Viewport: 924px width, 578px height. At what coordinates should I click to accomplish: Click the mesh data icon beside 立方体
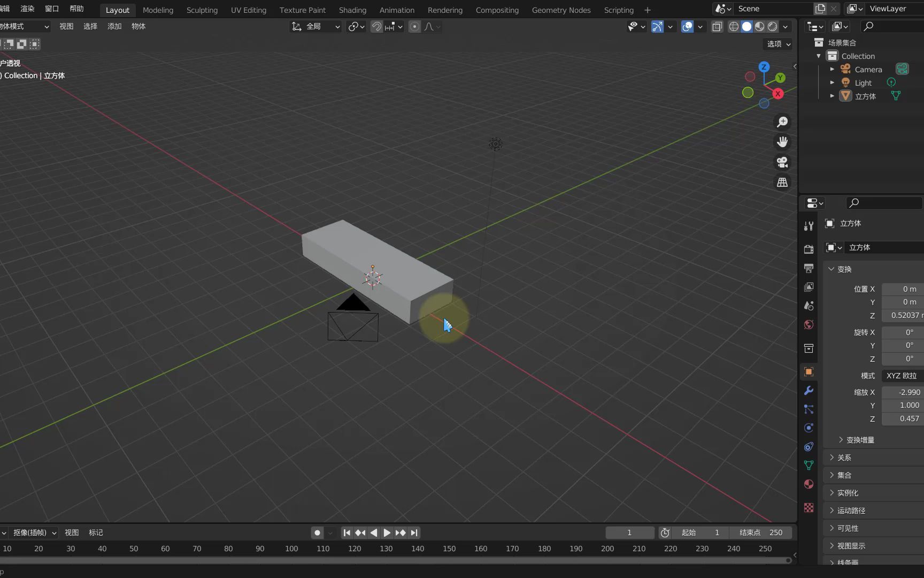[896, 96]
